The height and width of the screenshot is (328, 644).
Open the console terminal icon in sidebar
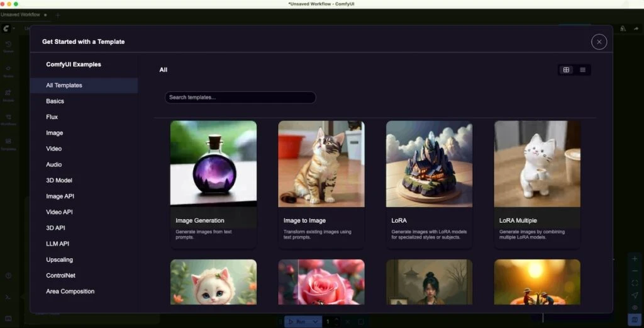(x=8, y=297)
